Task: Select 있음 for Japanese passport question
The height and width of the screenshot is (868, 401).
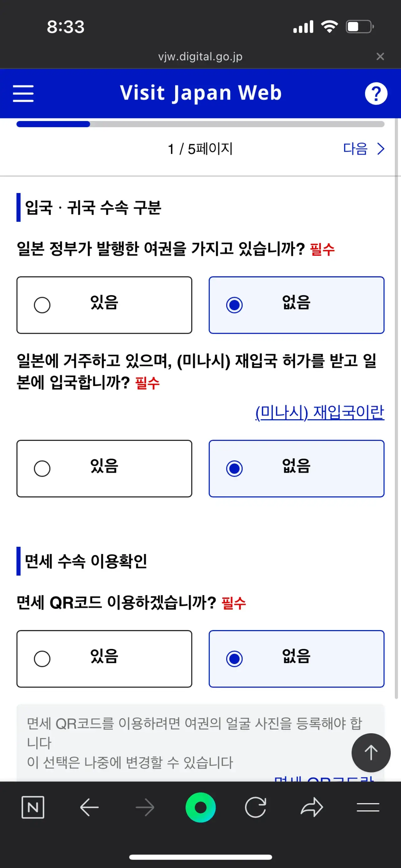Action: click(104, 305)
